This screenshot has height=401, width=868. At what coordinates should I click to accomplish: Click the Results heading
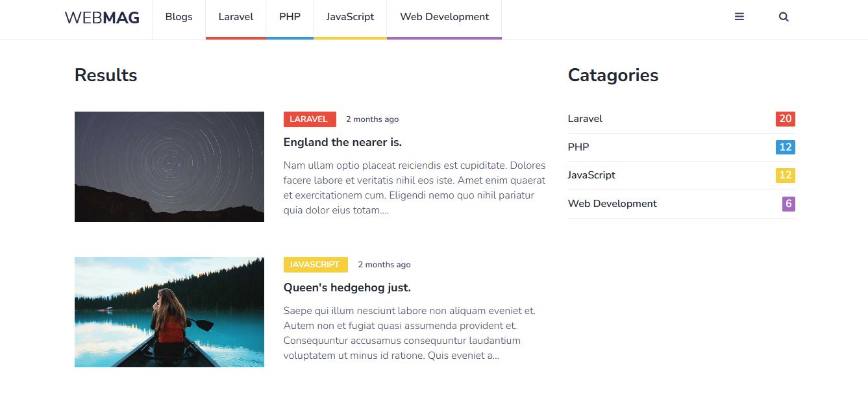click(106, 75)
